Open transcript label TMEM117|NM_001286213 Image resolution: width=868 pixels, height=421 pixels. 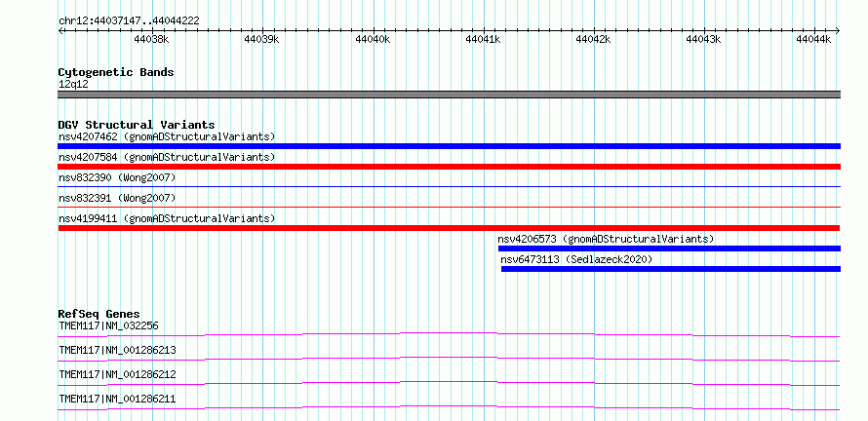(117, 350)
